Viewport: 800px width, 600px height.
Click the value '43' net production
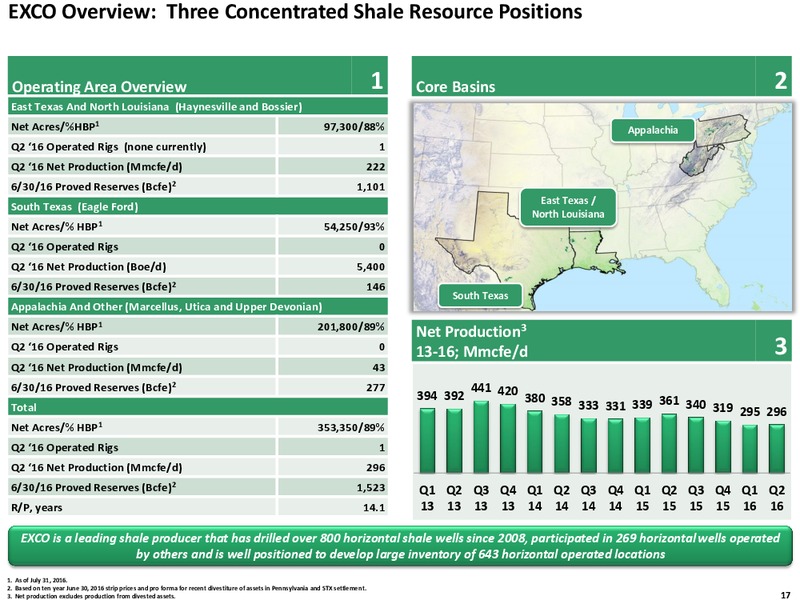click(x=379, y=367)
